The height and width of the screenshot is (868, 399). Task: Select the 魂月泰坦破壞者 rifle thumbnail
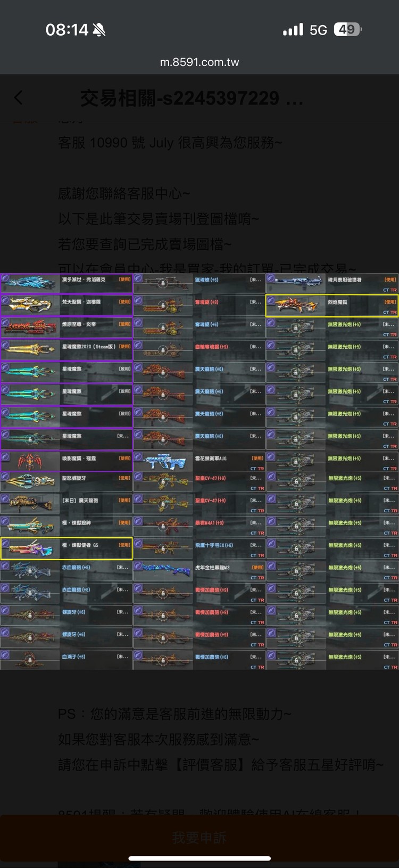tap(297, 283)
